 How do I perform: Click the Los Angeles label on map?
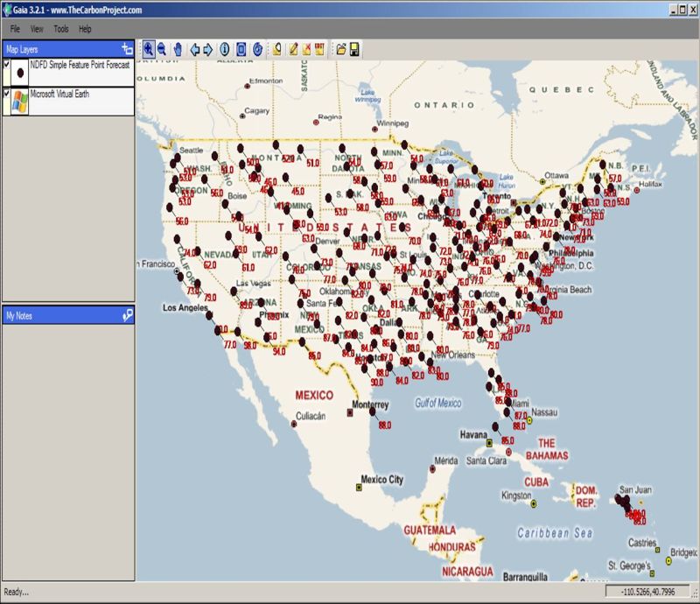click(x=185, y=307)
